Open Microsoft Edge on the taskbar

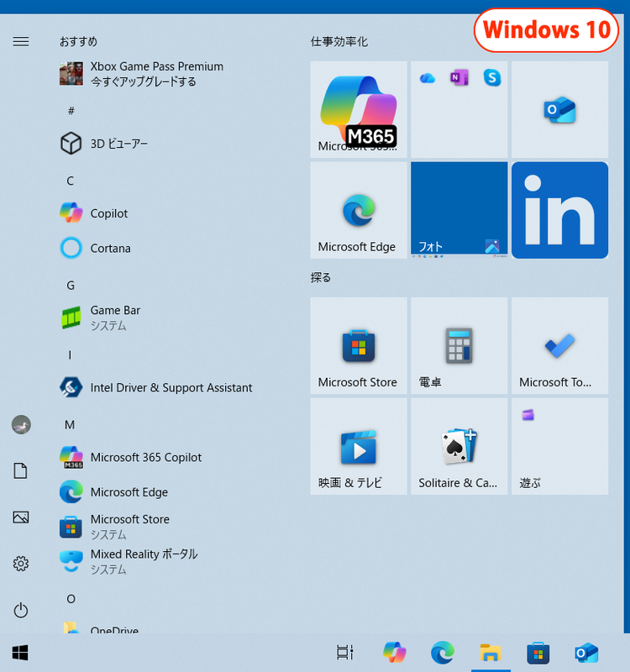point(443,653)
